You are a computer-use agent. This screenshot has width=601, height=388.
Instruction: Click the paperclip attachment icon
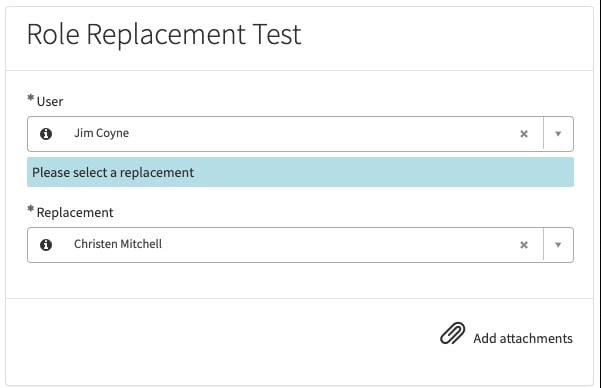pyautogui.click(x=453, y=333)
